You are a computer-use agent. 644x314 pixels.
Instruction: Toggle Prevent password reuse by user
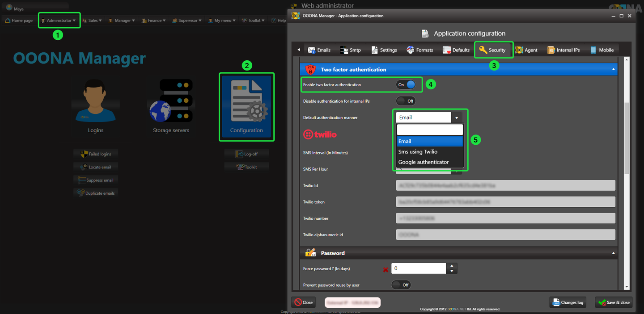click(x=401, y=285)
